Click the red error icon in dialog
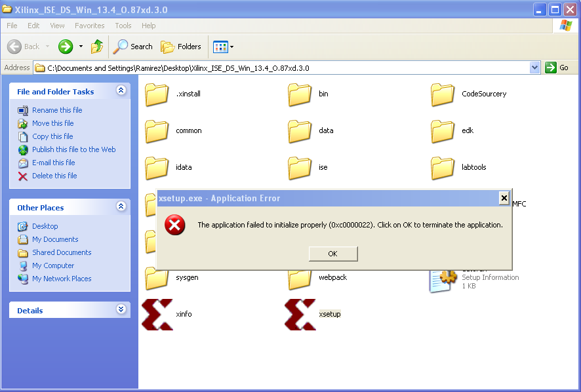 pyautogui.click(x=175, y=225)
